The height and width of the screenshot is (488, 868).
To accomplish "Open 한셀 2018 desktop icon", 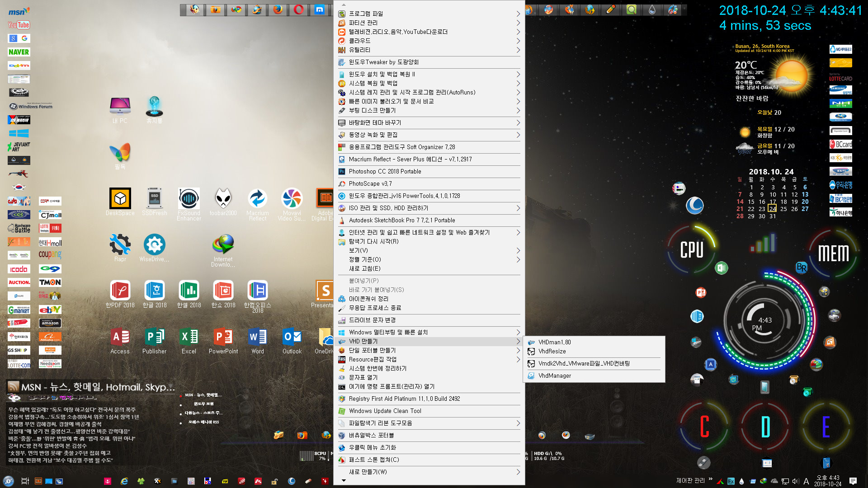I will tap(189, 294).
